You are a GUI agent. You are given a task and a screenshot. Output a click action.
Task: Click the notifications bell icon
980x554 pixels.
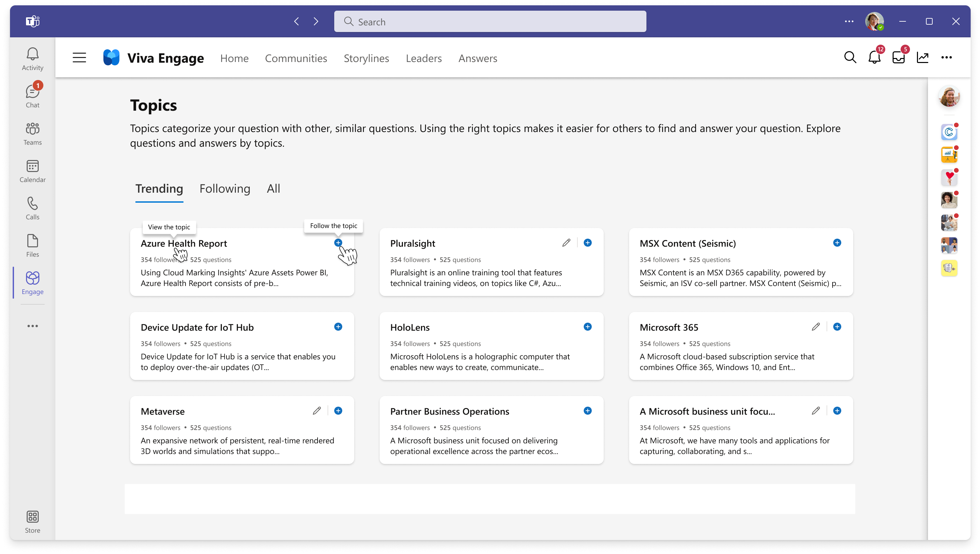874,58
